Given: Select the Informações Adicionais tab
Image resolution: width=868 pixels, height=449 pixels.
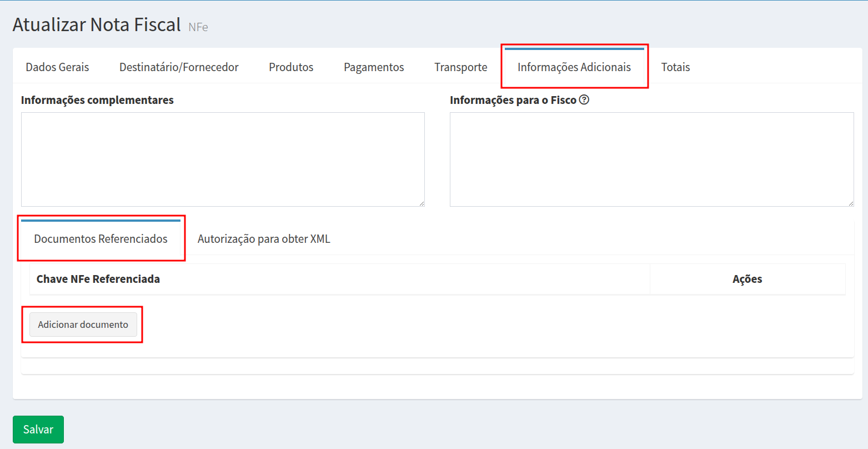Looking at the screenshot, I should click(574, 67).
